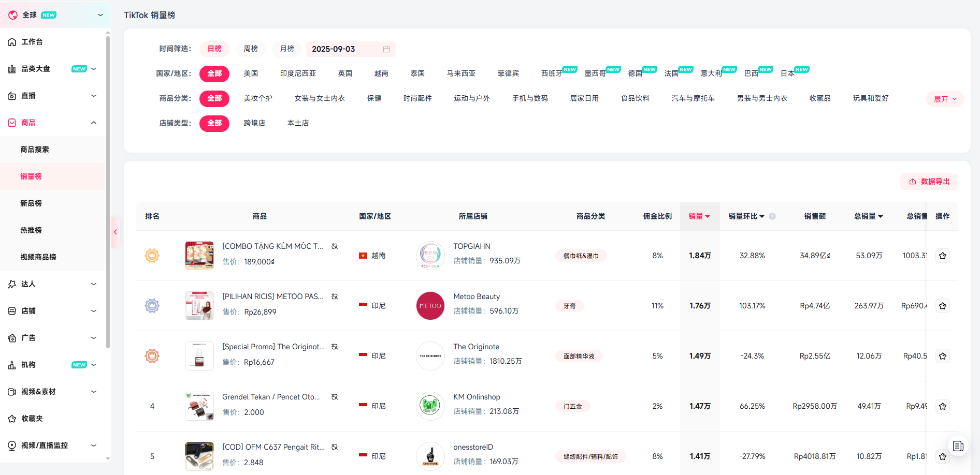980x475 pixels.
Task: Go to 商品搜索 in sidebar
Action: [35, 150]
